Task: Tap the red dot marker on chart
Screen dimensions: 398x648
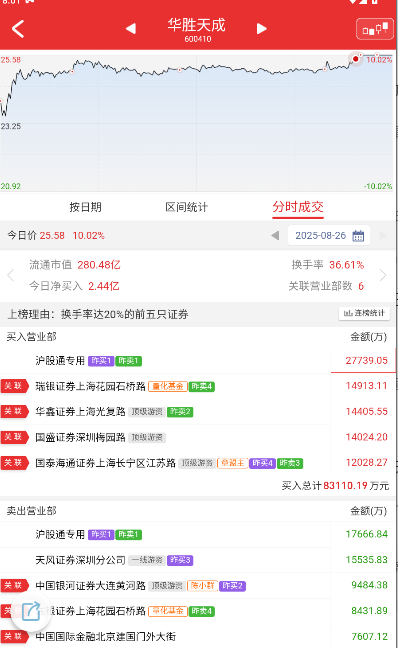Action: pos(355,59)
